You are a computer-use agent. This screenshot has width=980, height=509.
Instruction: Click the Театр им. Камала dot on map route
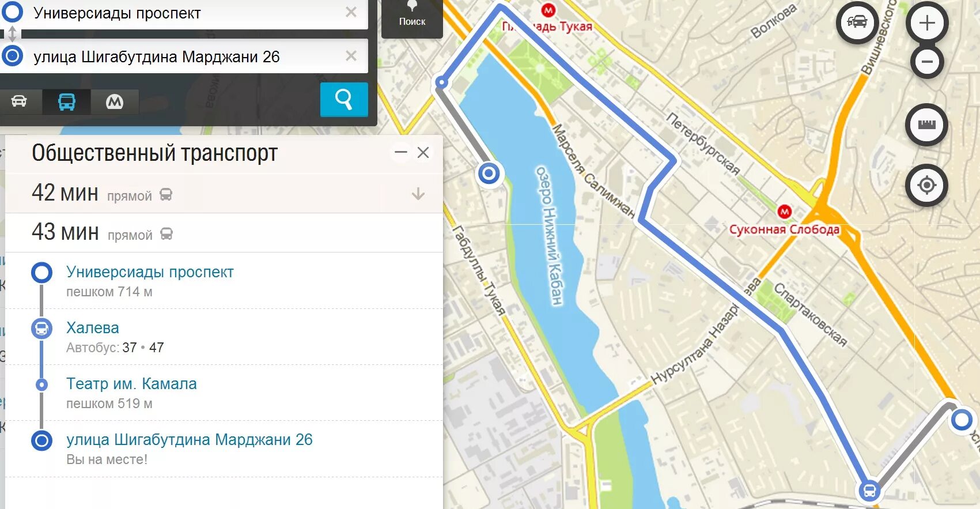(x=441, y=82)
